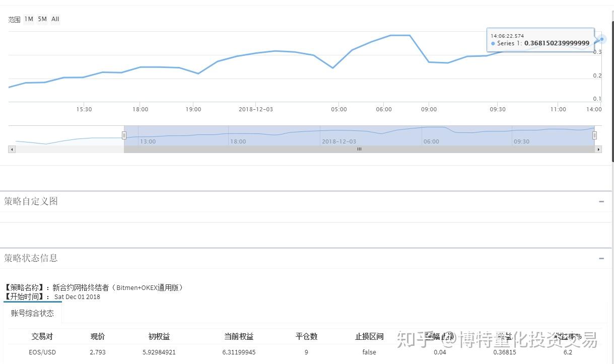
Task: Click the false value under 止损区间
Action: tap(369, 352)
